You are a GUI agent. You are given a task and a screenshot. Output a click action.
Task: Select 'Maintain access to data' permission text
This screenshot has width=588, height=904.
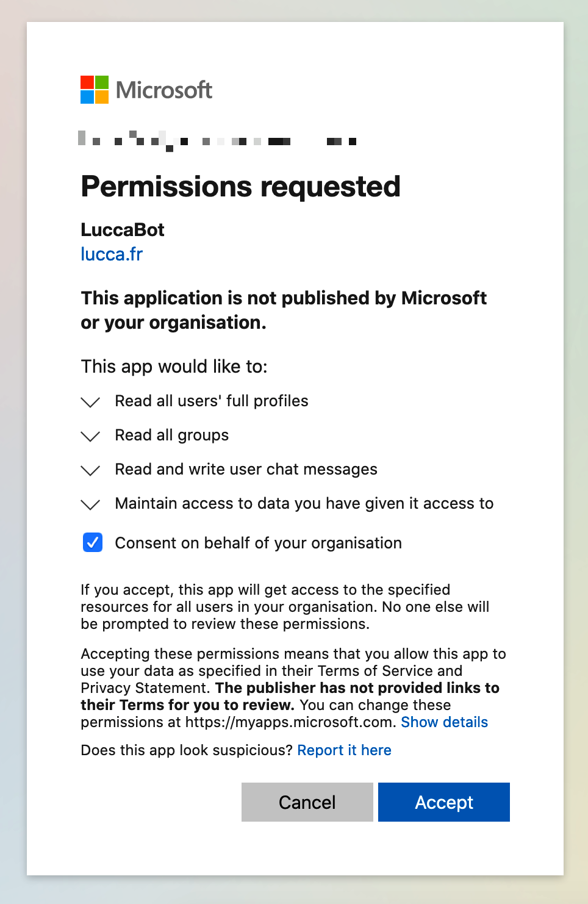pyautogui.click(x=304, y=503)
